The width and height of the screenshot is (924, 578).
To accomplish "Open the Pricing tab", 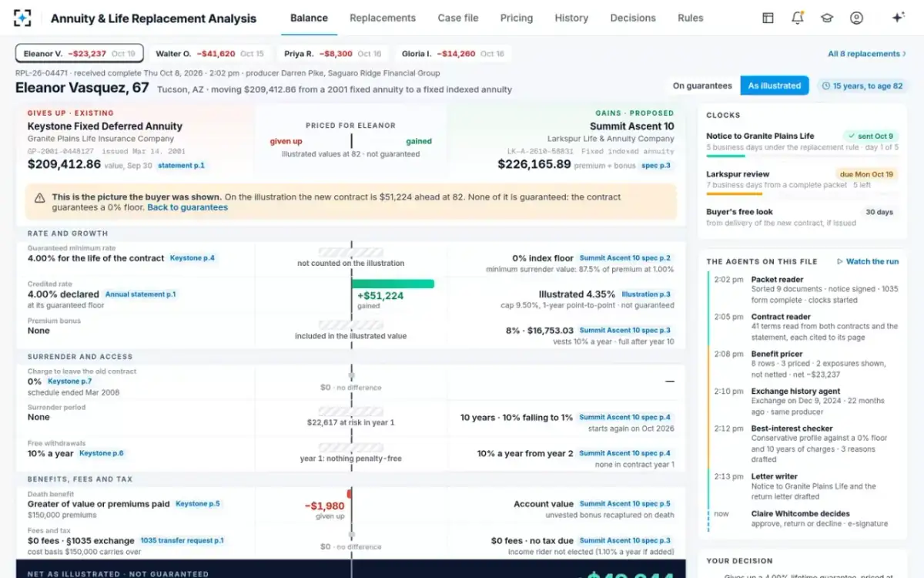I will (517, 18).
